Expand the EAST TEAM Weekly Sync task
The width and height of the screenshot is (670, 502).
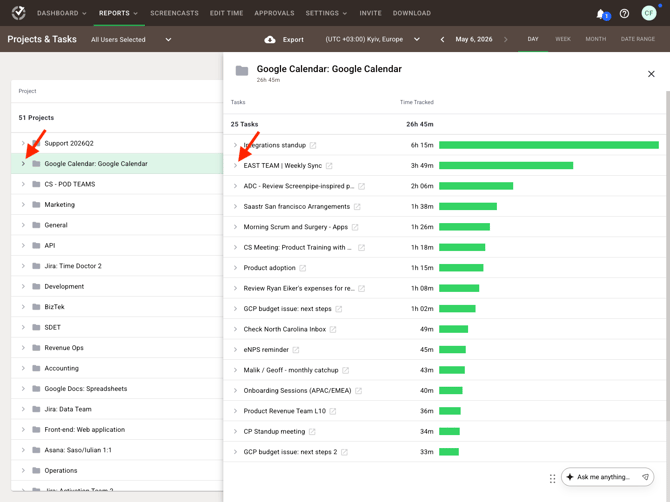(x=235, y=166)
